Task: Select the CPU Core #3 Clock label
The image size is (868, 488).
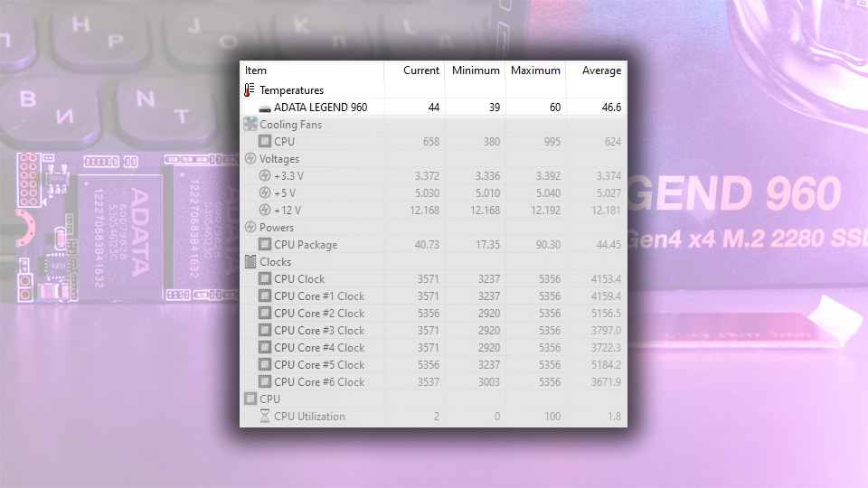Action: click(319, 331)
